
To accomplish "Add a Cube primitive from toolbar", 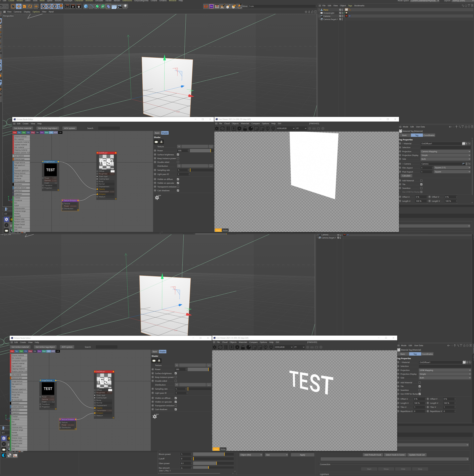I will tap(86, 6).
